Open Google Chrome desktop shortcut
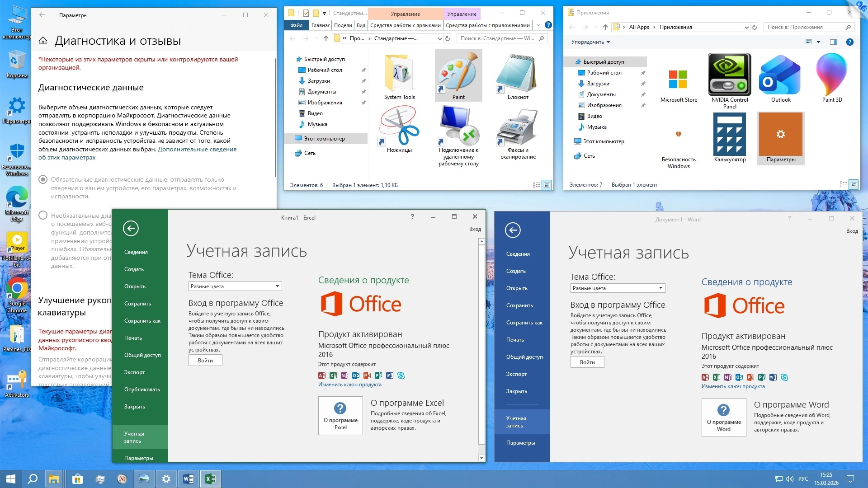This screenshot has width=868, height=488. coord(17,289)
